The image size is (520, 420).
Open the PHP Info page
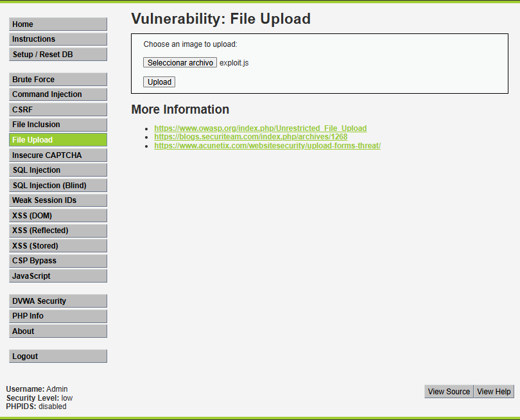click(x=58, y=316)
